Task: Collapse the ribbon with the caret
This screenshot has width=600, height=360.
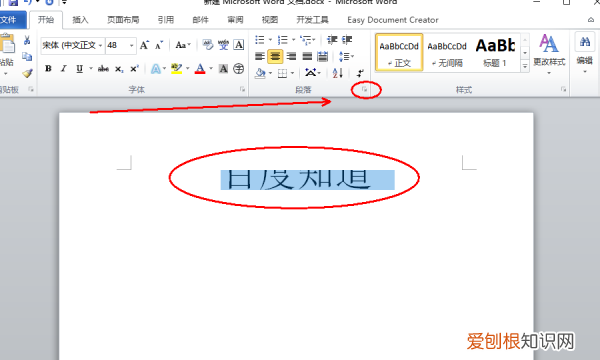Action: pos(591,20)
